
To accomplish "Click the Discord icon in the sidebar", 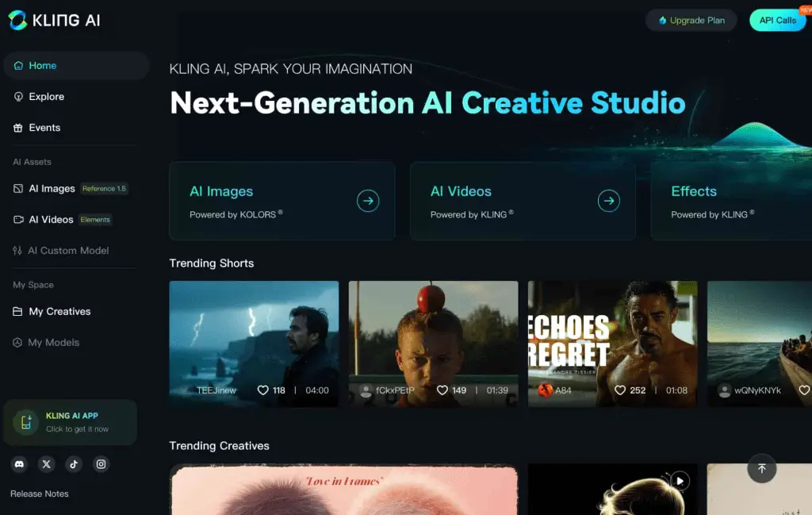I will 19,464.
